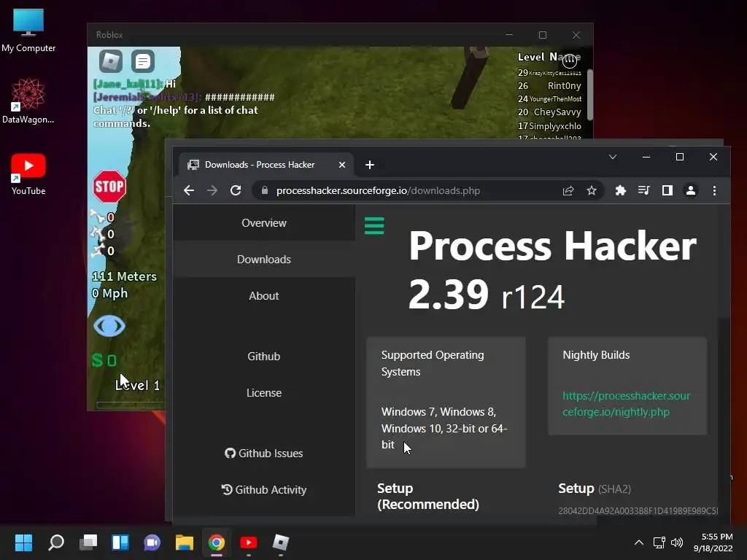Toggle the green hamburger sidebar menu
This screenshot has height=560, width=747.
pos(374,226)
